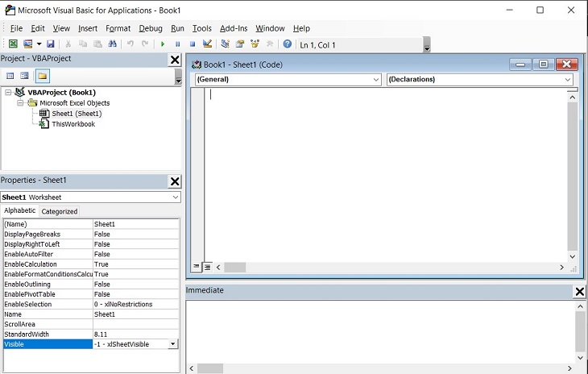This screenshot has height=374, width=588.
Task: Collapse the VBAProject (Book1) tree node
Action: pyautogui.click(x=8, y=92)
